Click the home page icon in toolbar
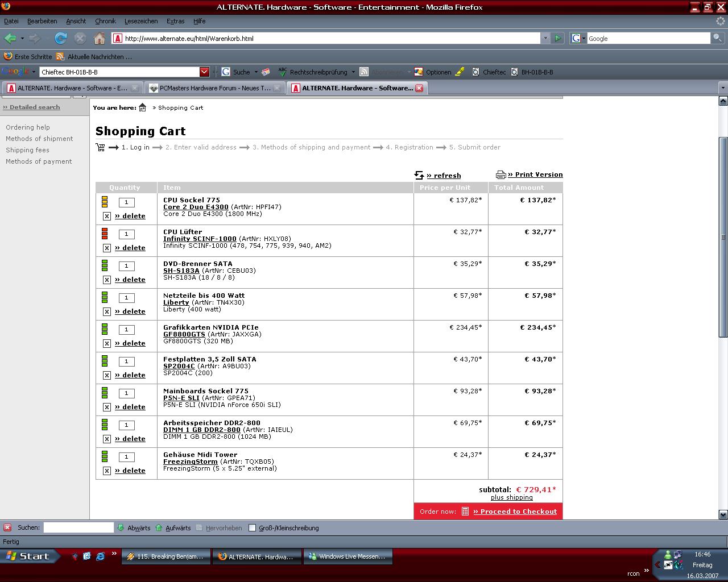Screen dimensions: 728x582 (x=100, y=38)
